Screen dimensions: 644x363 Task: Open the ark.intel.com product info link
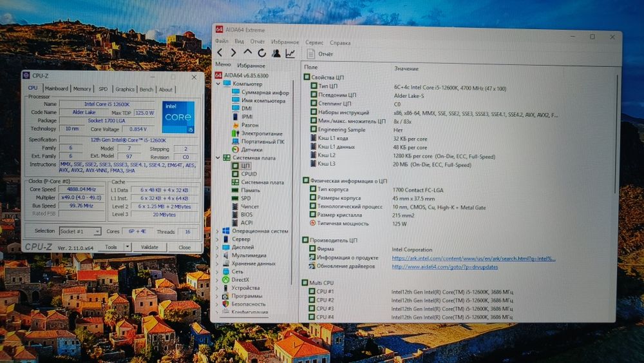[473, 258]
